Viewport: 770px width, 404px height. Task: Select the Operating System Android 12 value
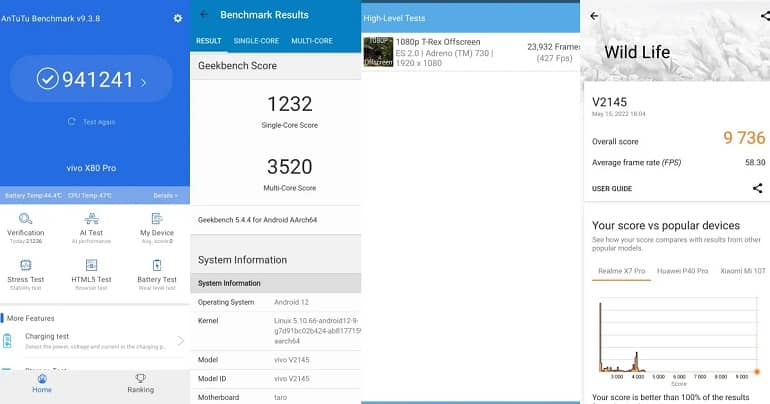[292, 302]
